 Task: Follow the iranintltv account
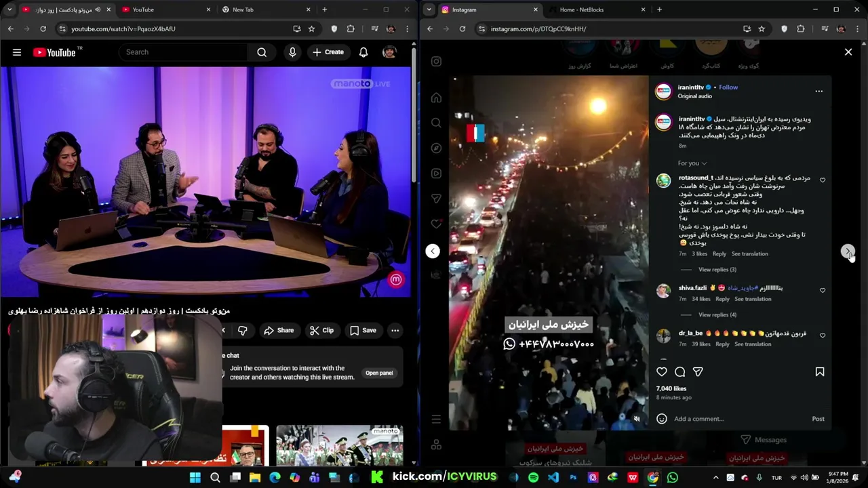click(728, 87)
